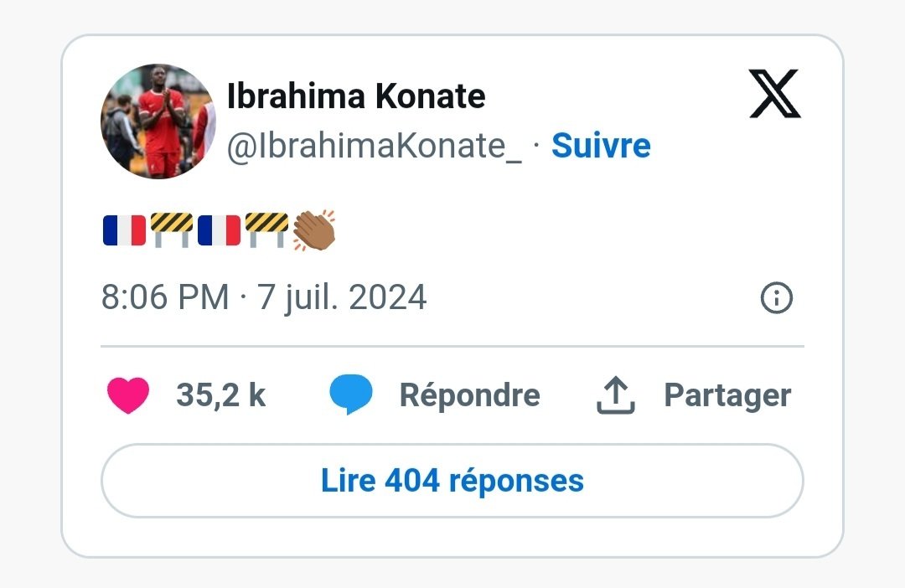Click the clapping hands emoji
This screenshot has width=905, height=588.
coord(313,230)
